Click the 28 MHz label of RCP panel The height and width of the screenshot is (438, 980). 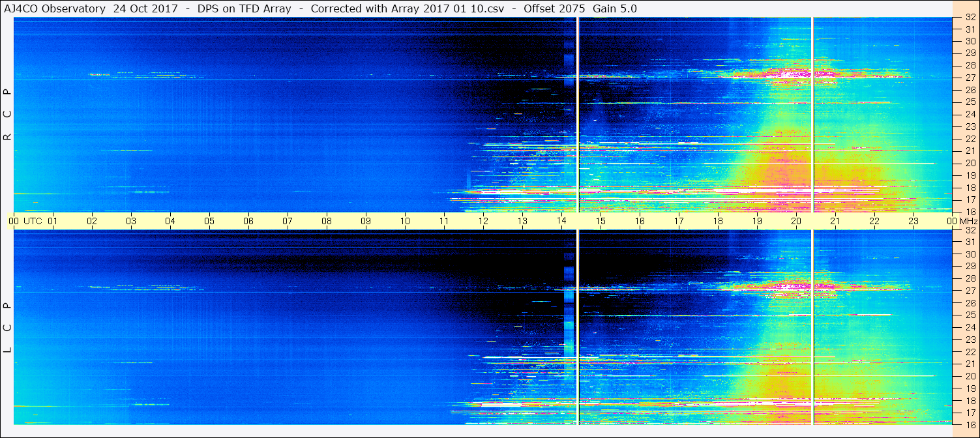970,65
